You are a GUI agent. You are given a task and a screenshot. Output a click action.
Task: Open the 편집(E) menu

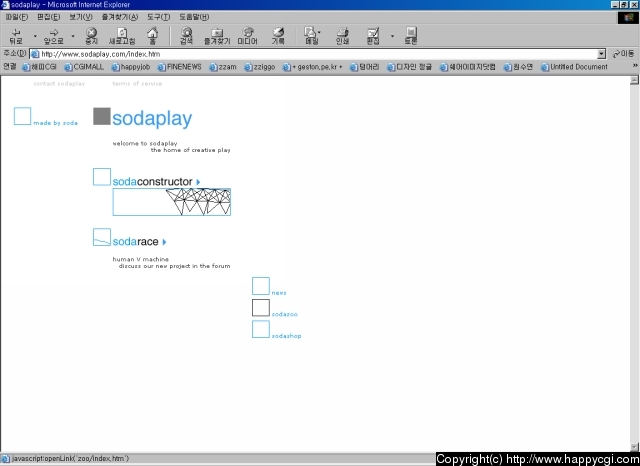coord(48,17)
